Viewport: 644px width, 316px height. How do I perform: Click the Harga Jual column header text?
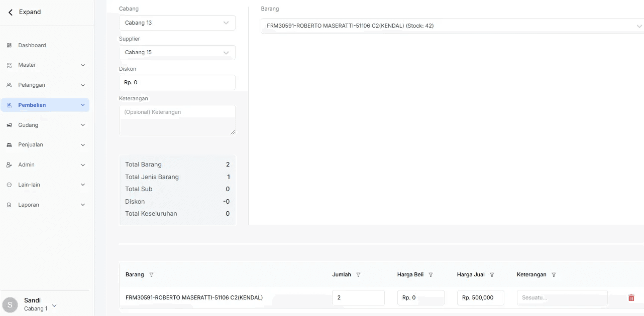tap(471, 275)
